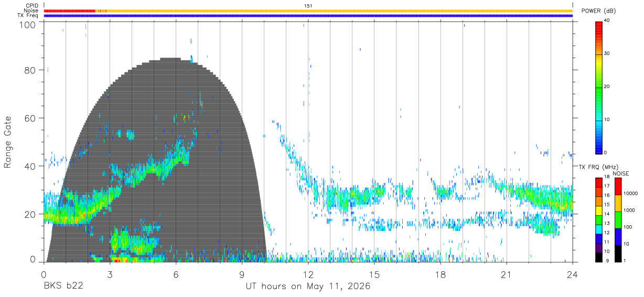Click the 11 label on the TX frequency legend
The height and width of the screenshot is (297, 644).
[x=607, y=242]
